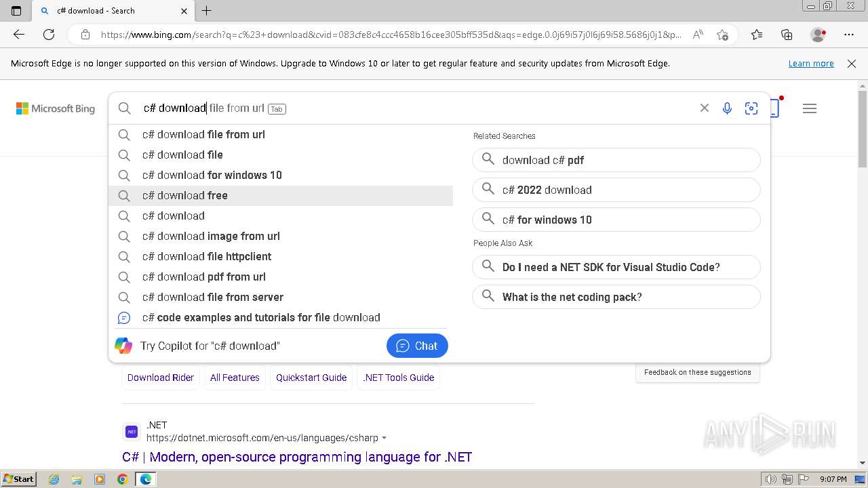The image size is (868, 488).
Task: Open the Bing hamburger menu
Action: [810, 108]
